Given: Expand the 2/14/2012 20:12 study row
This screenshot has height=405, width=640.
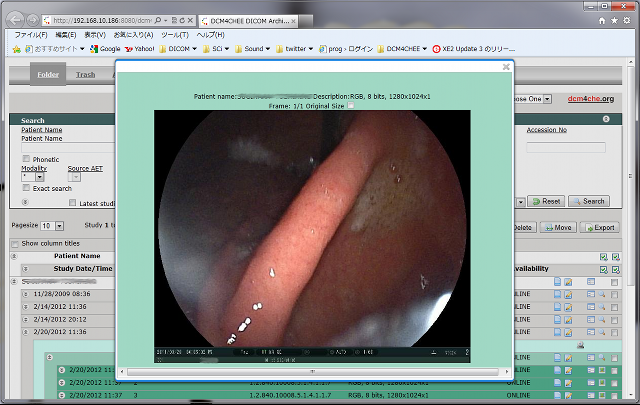Looking at the screenshot, I should point(25,320).
